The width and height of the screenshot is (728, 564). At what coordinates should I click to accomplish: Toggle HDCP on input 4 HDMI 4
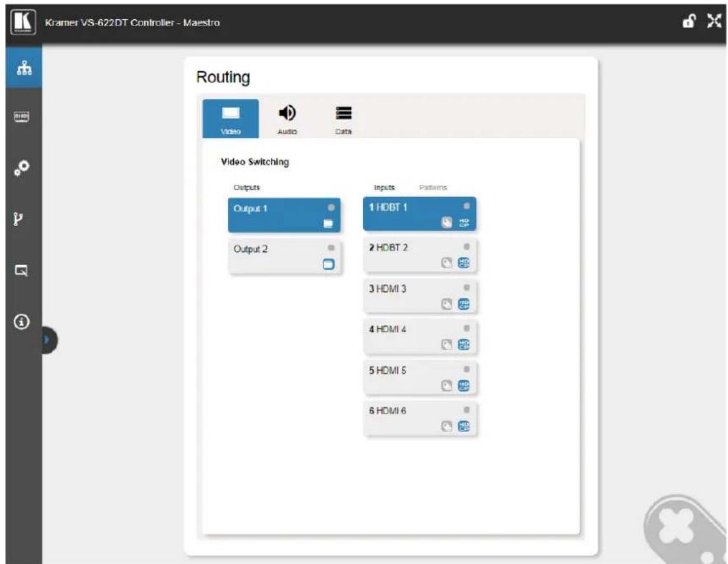(464, 345)
